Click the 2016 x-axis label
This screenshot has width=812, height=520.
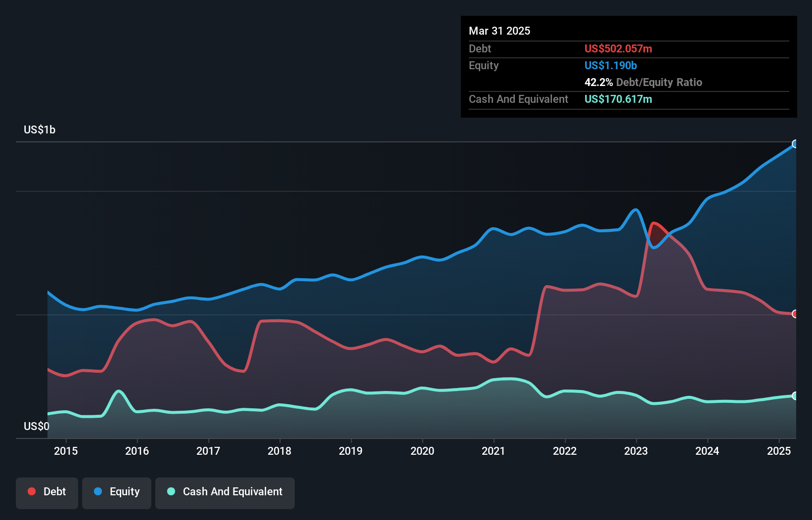[x=137, y=451]
